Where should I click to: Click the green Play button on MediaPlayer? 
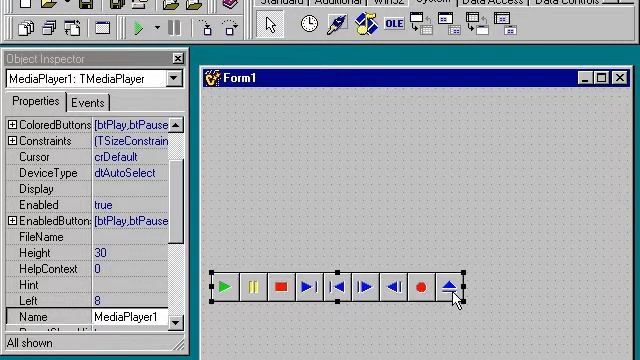point(225,287)
